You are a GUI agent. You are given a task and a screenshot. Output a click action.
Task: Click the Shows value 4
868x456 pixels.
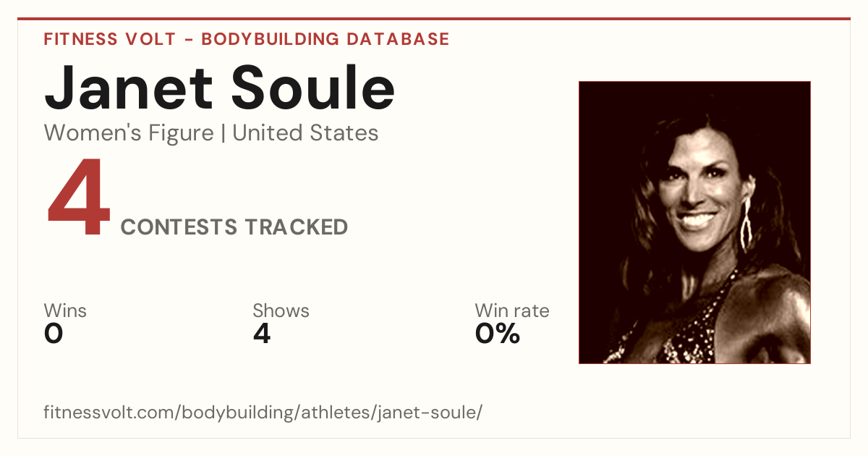(x=262, y=334)
